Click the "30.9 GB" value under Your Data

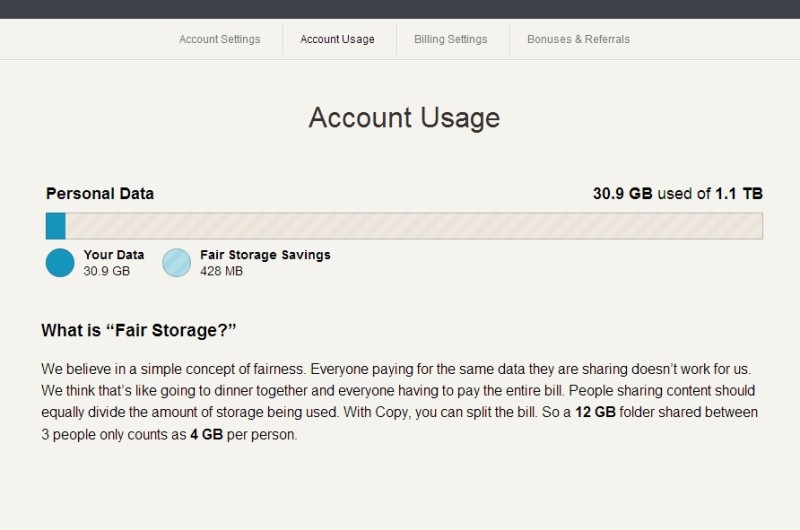(107, 271)
